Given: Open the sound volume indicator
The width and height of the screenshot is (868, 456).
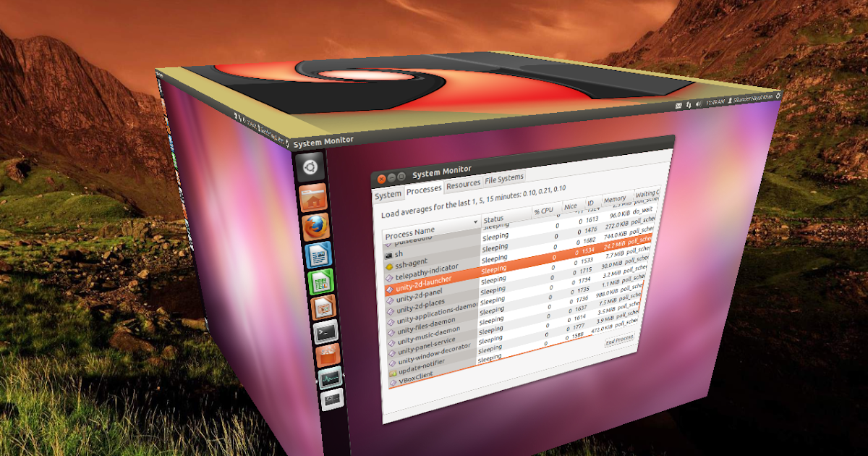Looking at the screenshot, I should 699,104.
